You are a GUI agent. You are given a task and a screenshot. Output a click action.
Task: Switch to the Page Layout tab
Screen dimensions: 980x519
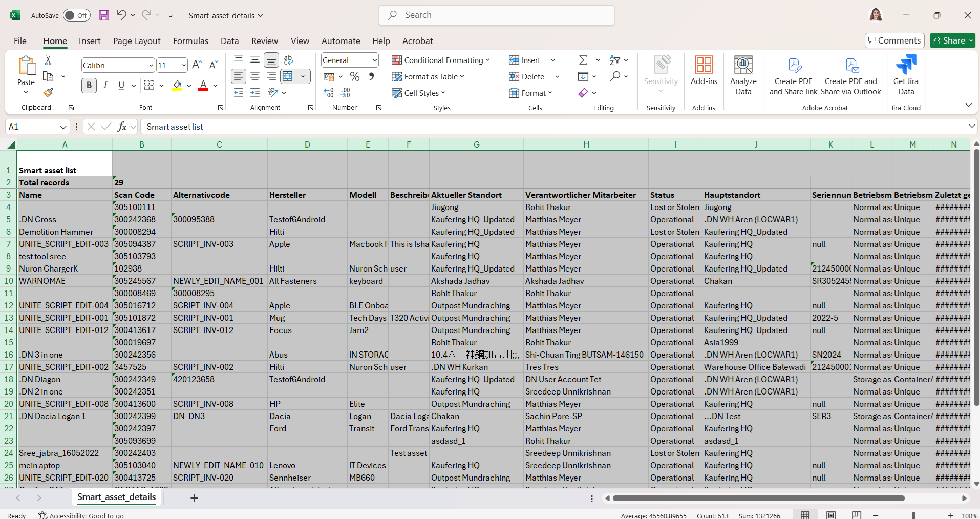[x=137, y=41]
